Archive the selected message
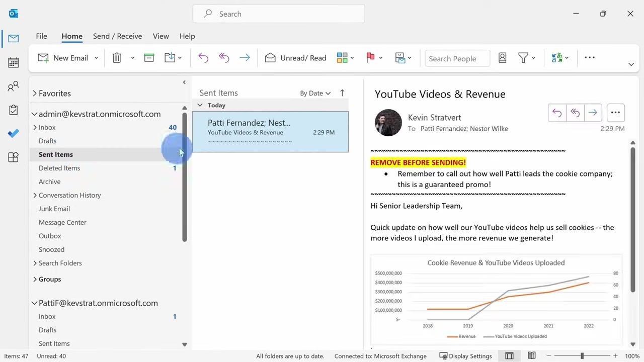Screen dimensions: 644x362 [149, 58]
